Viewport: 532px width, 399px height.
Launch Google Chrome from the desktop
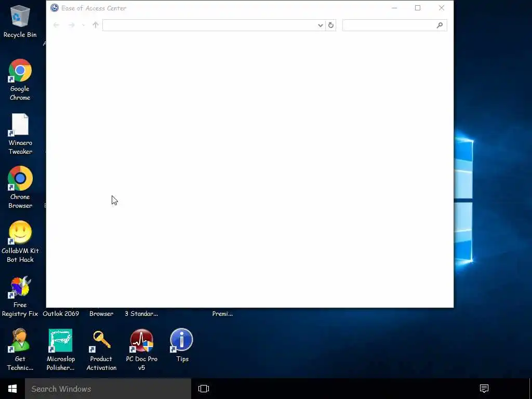(x=20, y=80)
